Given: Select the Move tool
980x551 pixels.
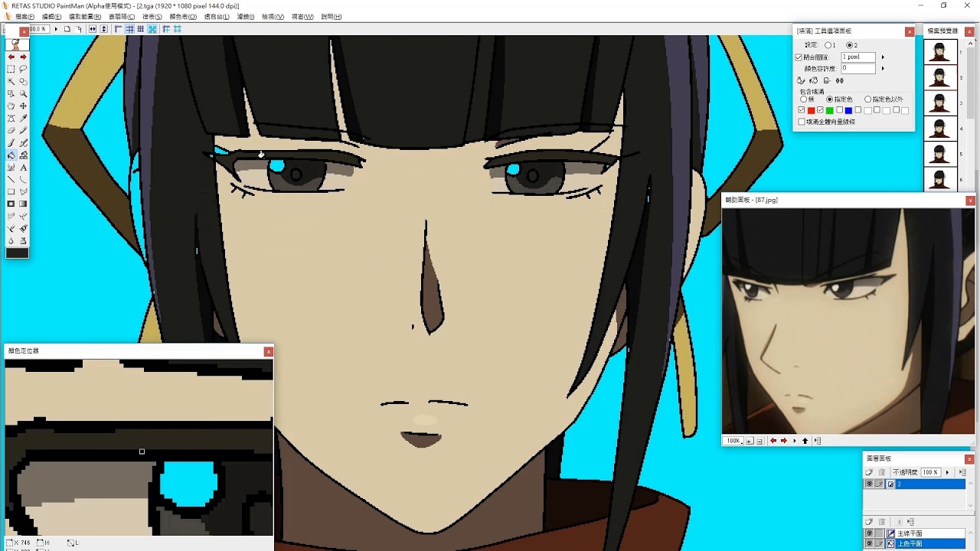Looking at the screenshot, I should coord(23,106).
